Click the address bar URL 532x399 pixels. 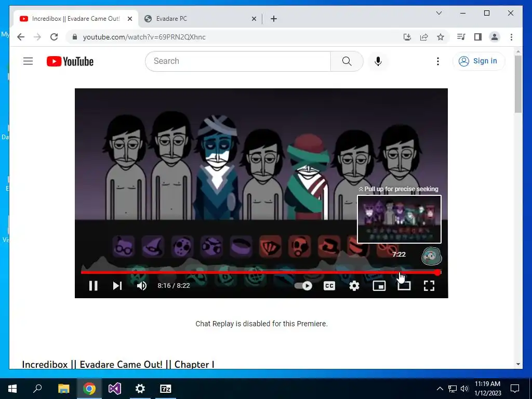144,37
